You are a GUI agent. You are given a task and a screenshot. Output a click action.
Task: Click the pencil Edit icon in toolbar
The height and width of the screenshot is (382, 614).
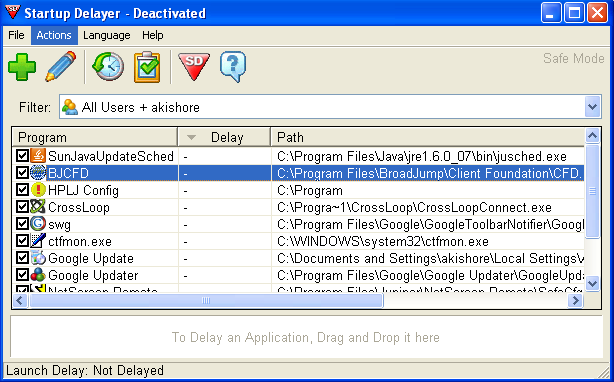61,67
